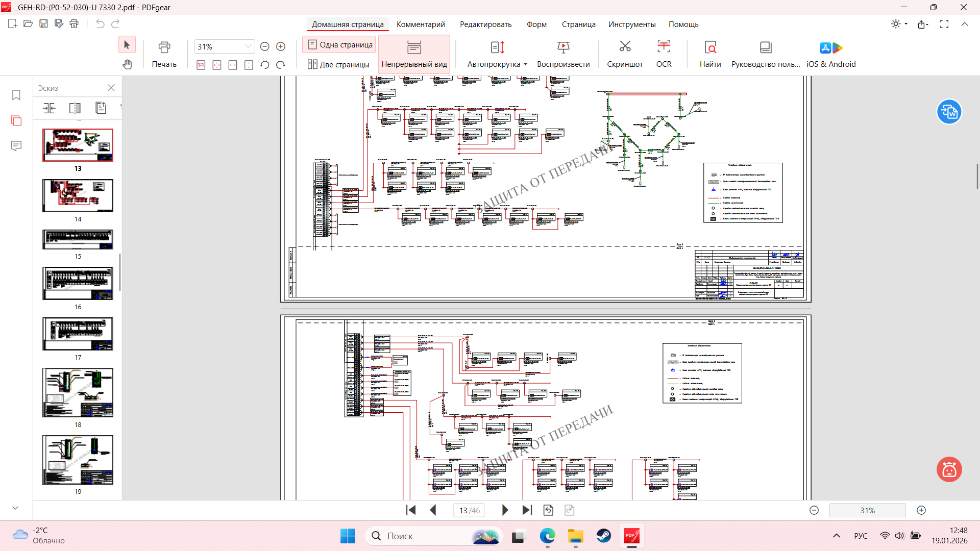Image resolution: width=980 pixels, height=551 pixels.
Task: Open the bookmarks sidebar panel
Action: [16, 95]
